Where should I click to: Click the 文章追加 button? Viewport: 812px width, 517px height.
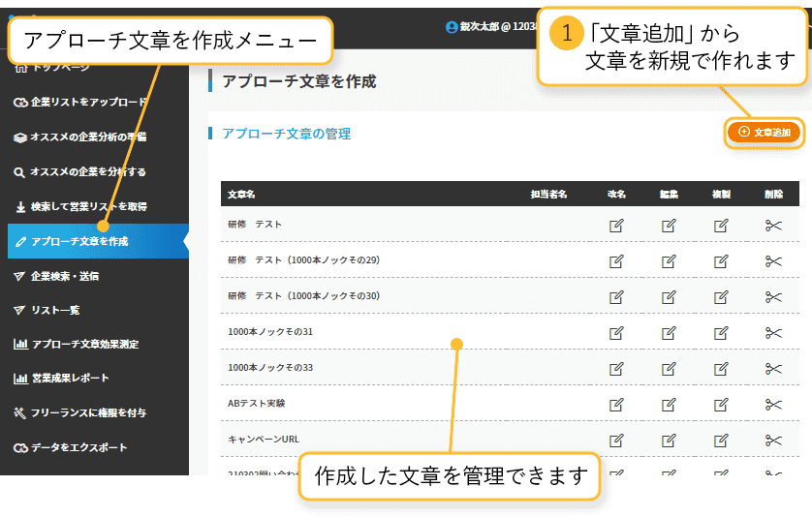click(x=764, y=133)
